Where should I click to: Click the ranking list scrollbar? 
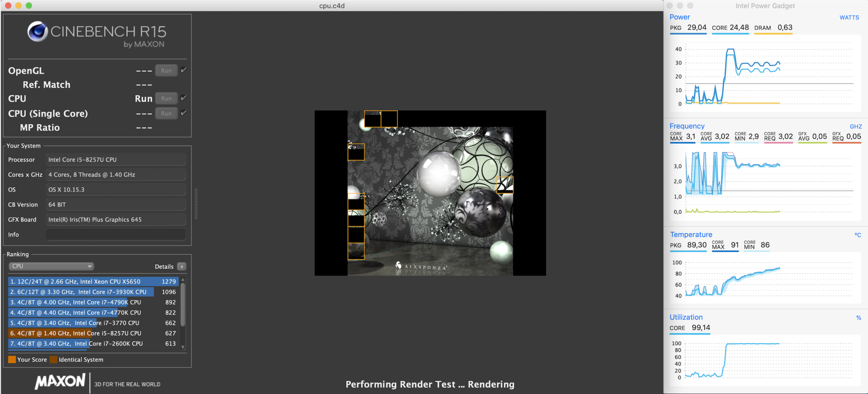(x=183, y=305)
